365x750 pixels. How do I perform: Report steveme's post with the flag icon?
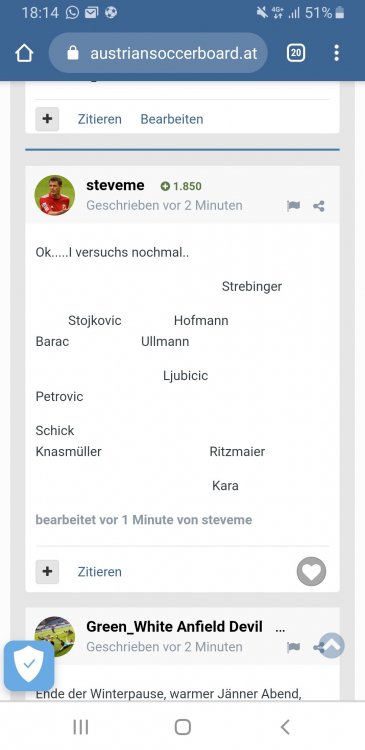[293, 206]
